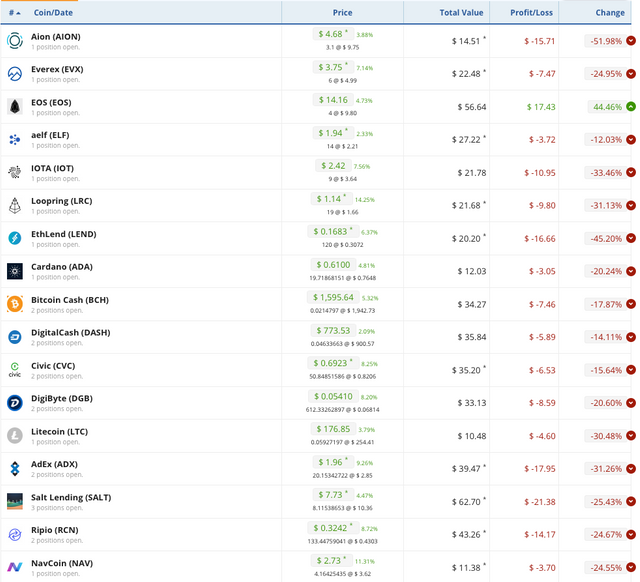Click the aelf coin logo icon
640x582 pixels.
[x=15, y=140]
